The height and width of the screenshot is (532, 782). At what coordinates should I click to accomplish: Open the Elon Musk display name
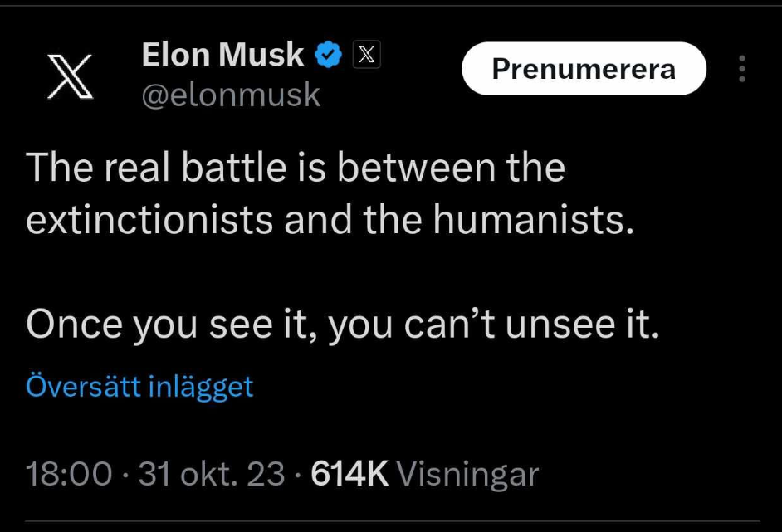[x=222, y=56]
